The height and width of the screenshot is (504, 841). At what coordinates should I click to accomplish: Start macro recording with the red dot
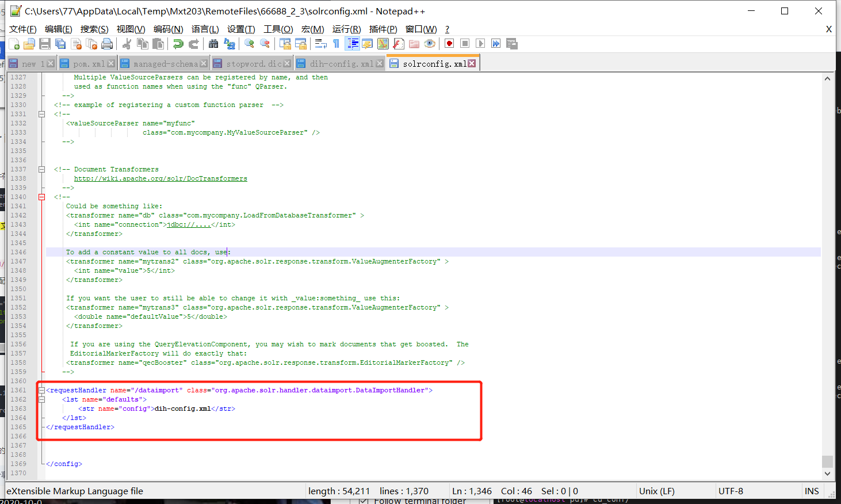tap(449, 44)
